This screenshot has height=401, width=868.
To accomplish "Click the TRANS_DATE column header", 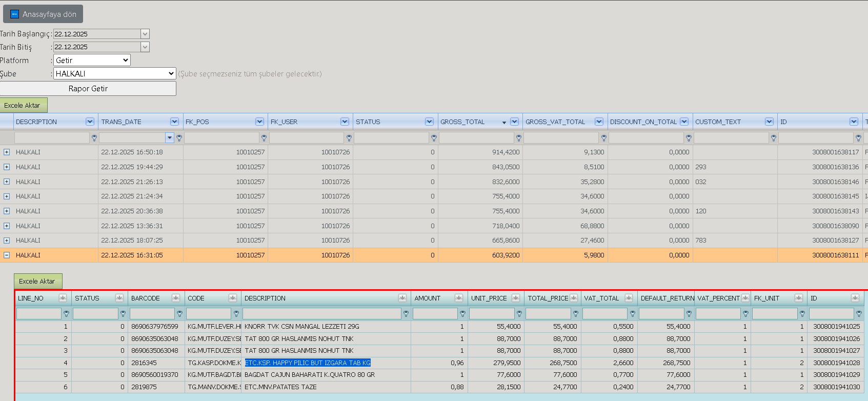I will pyautogui.click(x=121, y=122).
